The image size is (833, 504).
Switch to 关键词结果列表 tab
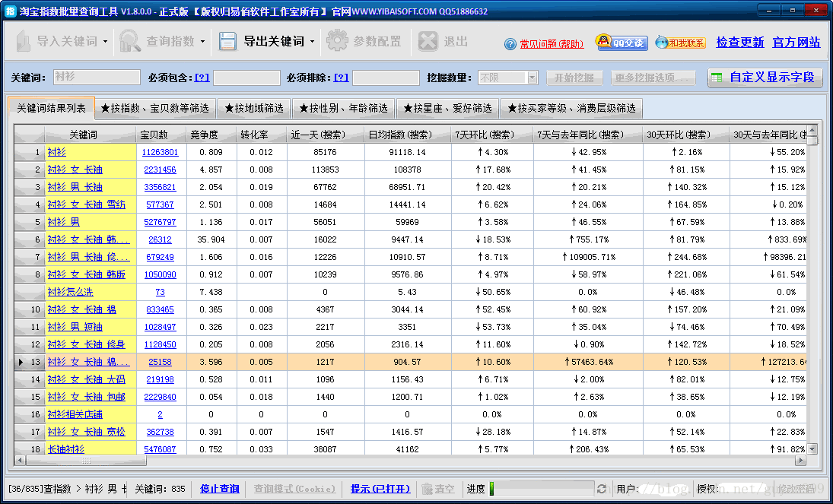51,109
